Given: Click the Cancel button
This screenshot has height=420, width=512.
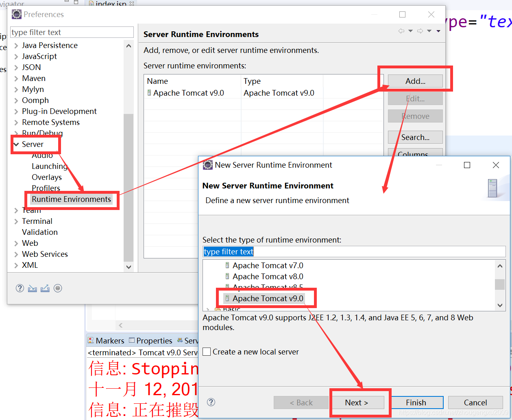Looking at the screenshot, I should coord(475,402).
